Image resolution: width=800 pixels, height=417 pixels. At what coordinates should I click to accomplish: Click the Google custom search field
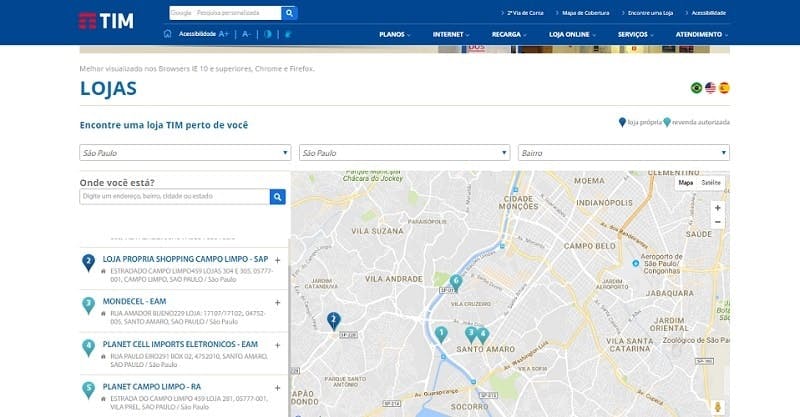pyautogui.click(x=225, y=13)
